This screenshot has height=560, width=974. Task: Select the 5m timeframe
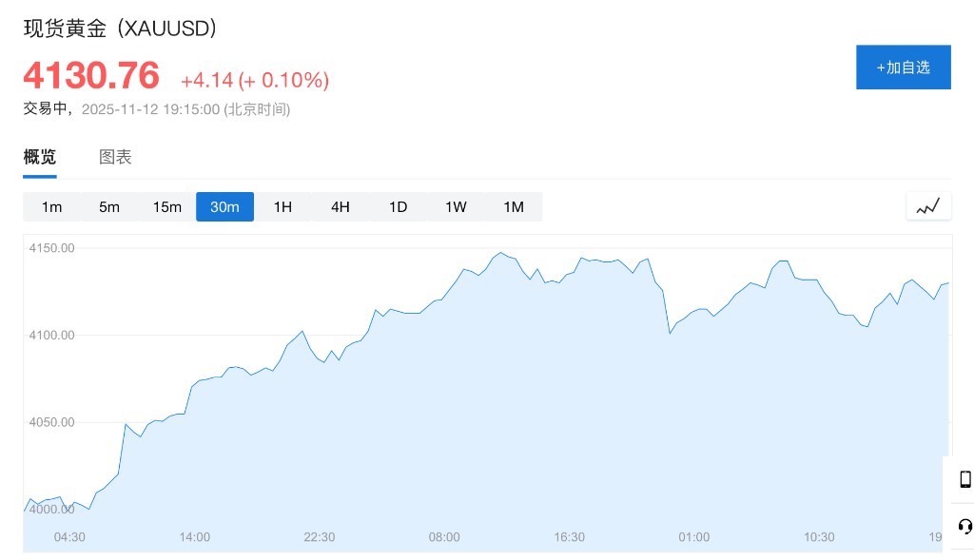click(x=109, y=206)
